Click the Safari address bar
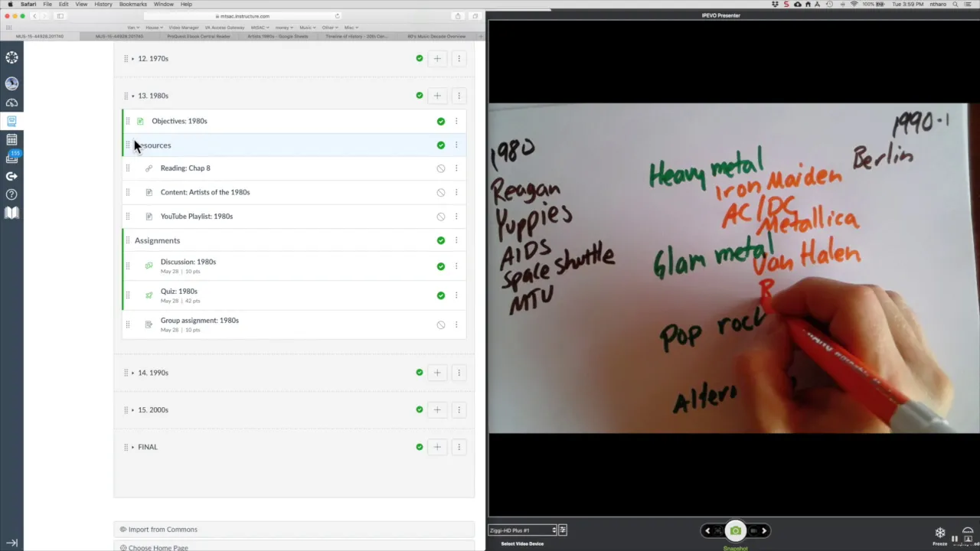 [x=242, y=16]
